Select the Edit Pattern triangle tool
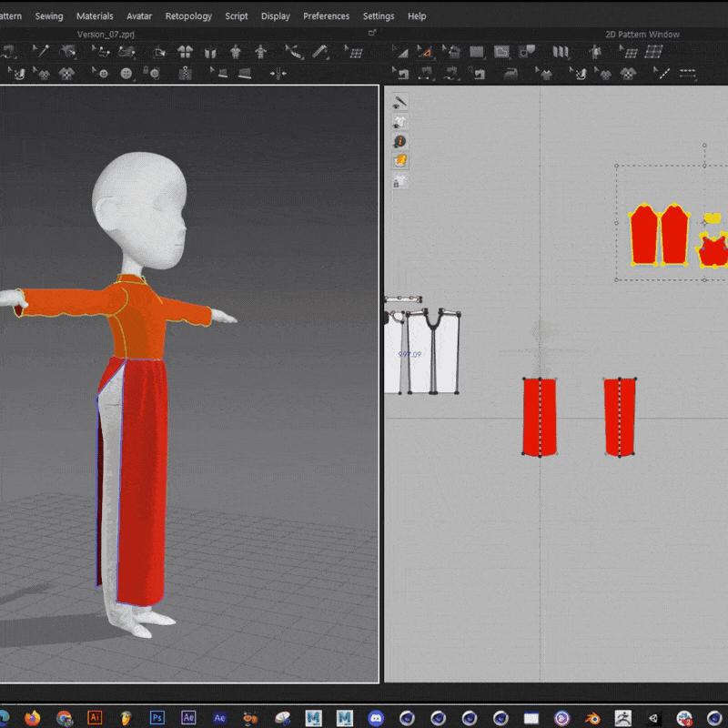 point(425,52)
